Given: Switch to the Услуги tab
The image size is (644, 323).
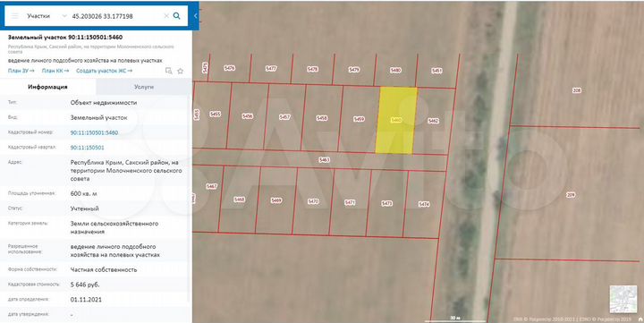Looking at the screenshot, I should (x=144, y=87).
